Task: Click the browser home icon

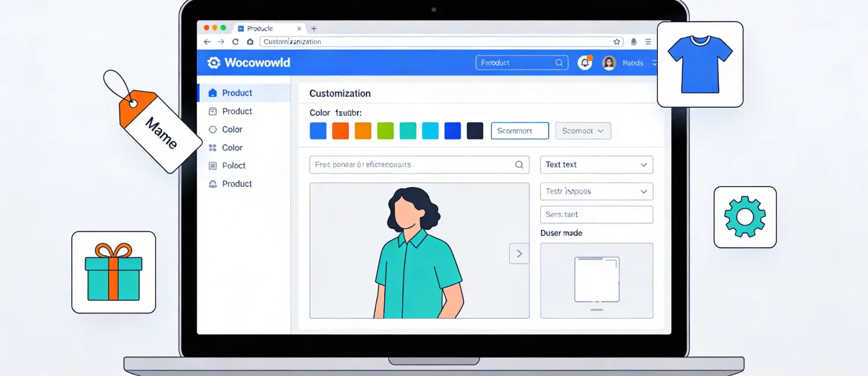Action: (x=250, y=42)
